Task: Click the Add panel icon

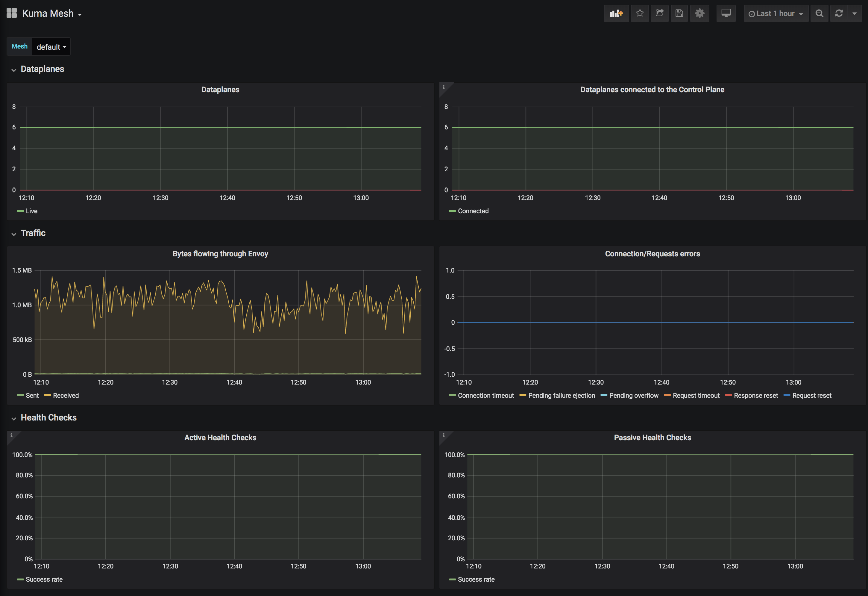Action: click(616, 13)
